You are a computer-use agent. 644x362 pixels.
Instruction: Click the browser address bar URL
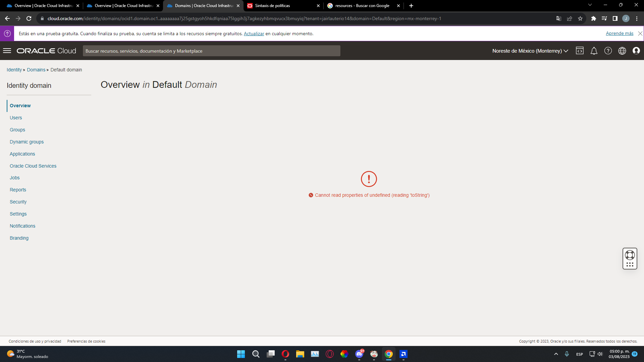[x=244, y=18]
